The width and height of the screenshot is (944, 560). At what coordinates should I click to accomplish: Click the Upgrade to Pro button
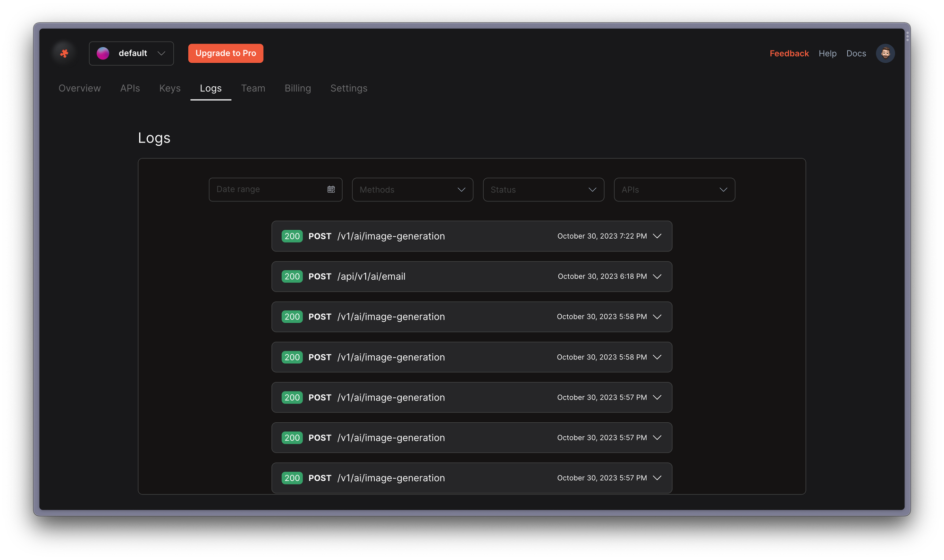click(226, 53)
